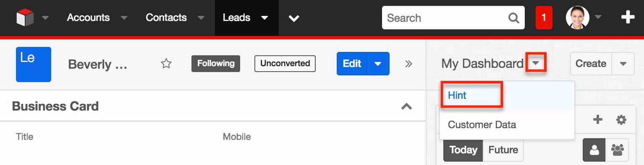Click the user profile avatar
The width and height of the screenshot is (644, 165).
pos(577,18)
